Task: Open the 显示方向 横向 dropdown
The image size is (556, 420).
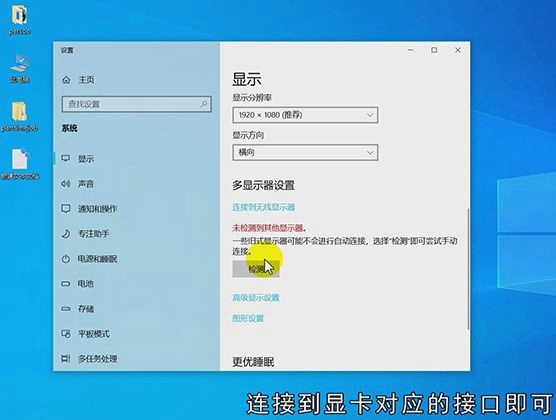Action: pyautogui.click(x=305, y=153)
